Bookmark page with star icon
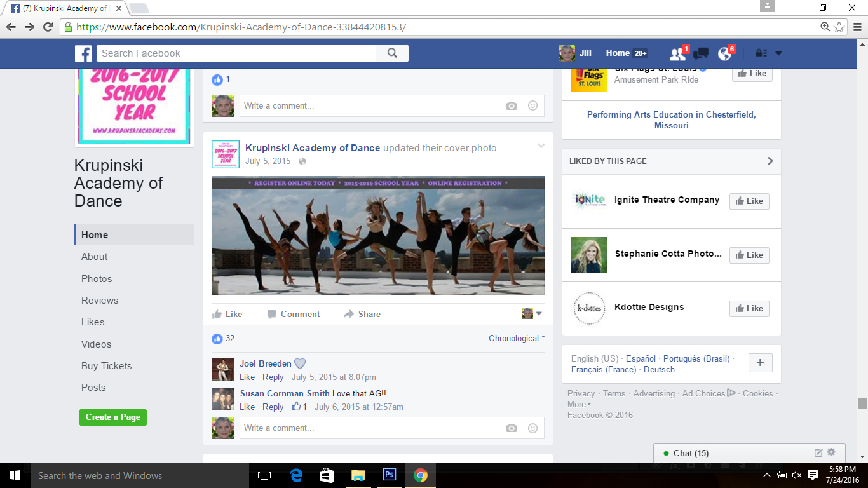 839,27
